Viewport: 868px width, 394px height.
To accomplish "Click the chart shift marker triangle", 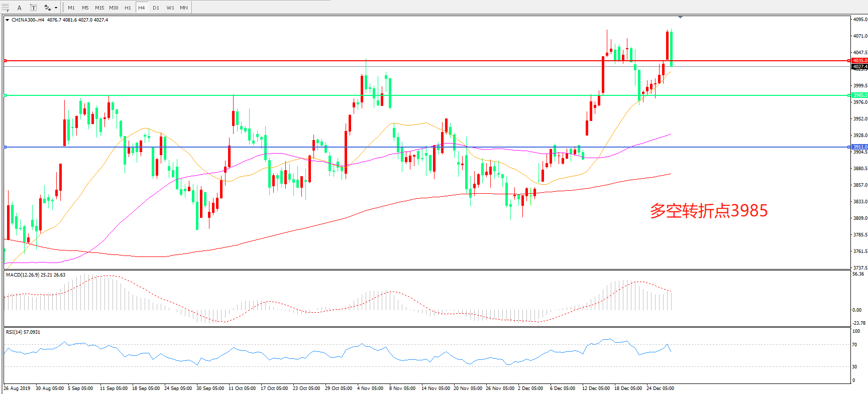I will tap(680, 17).
